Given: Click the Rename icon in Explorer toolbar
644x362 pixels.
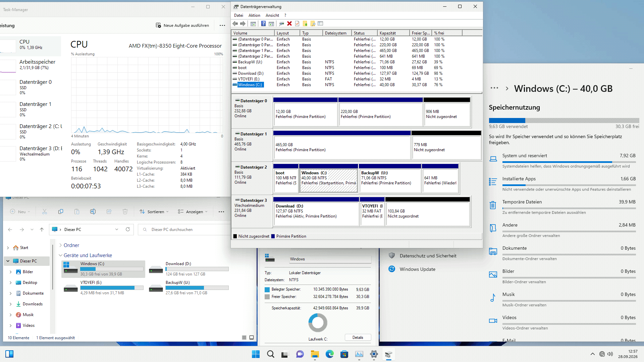Looking at the screenshot, I should (93, 212).
